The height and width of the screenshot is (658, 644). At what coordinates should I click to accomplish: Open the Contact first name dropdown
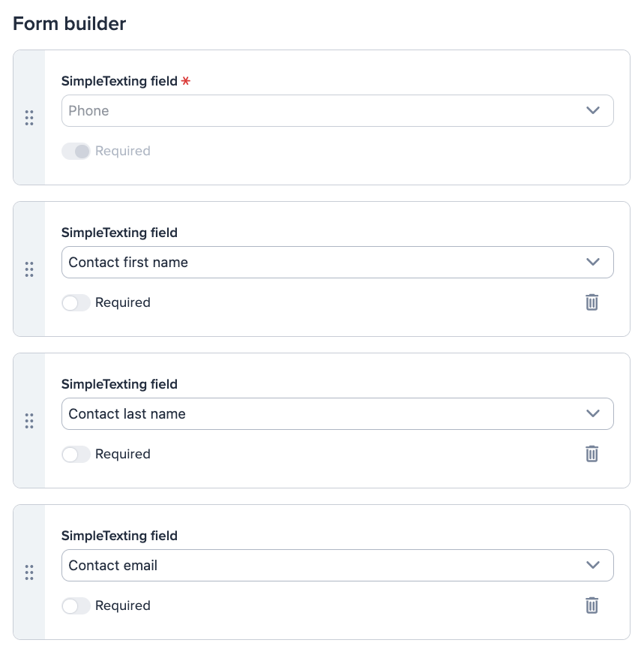(337, 263)
